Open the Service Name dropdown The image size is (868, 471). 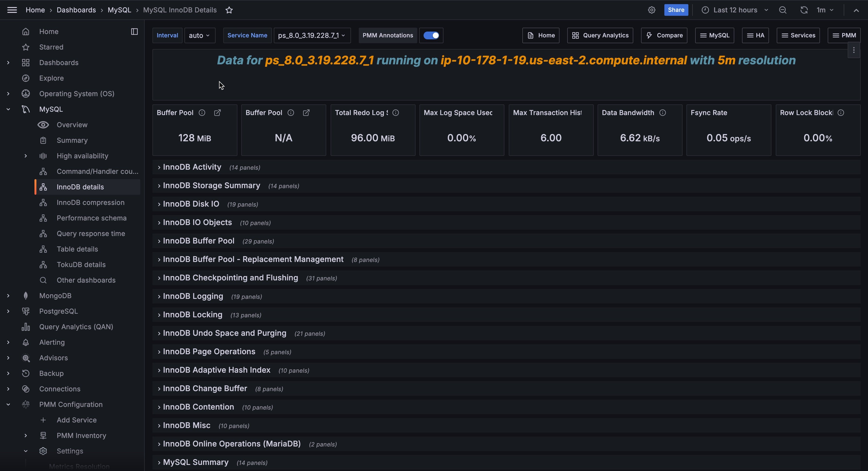click(x=312, y=35)
